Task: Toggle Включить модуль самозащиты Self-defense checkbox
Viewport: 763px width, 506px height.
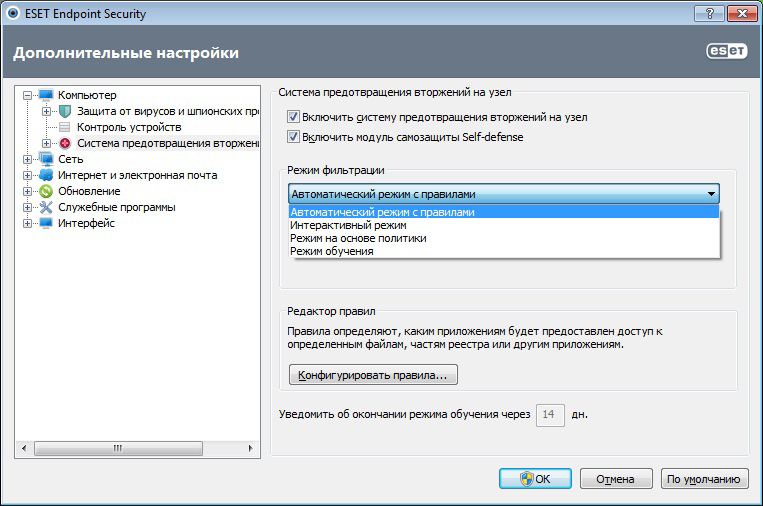Action: click(x=293, y=137)
